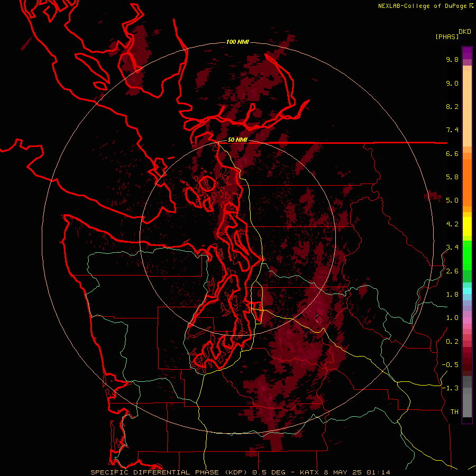Select the 5.8 value on the scale

point(452,177)
